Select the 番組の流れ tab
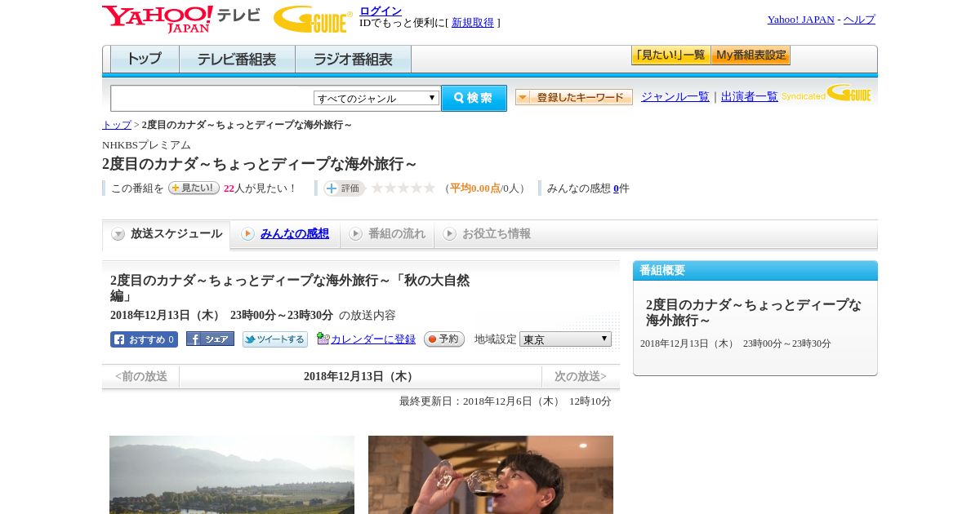 click(387, 234)
